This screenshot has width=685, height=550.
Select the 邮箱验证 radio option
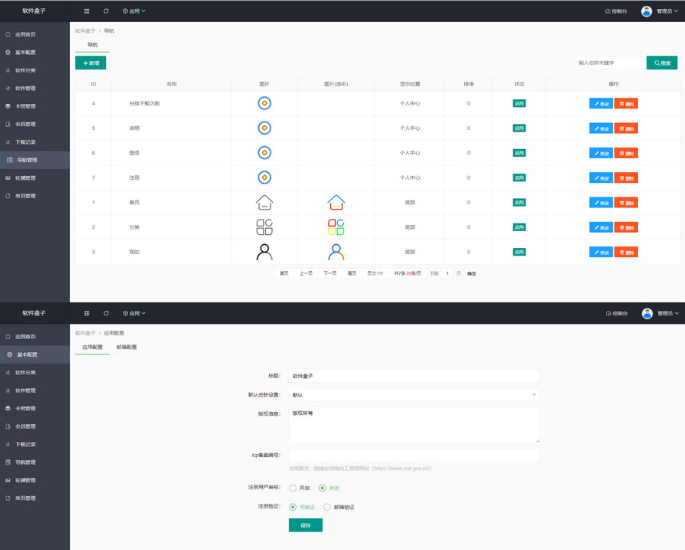327,507
